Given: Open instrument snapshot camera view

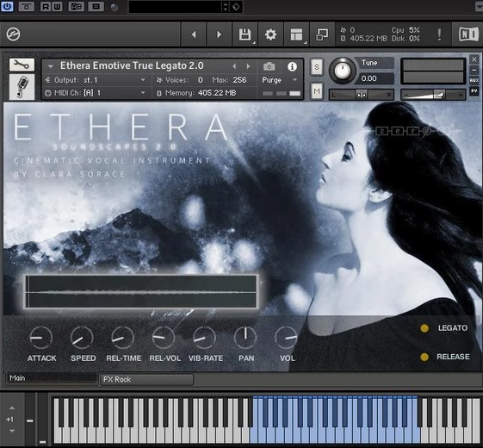Looking at the screenshot, I should tap(269, 66).
